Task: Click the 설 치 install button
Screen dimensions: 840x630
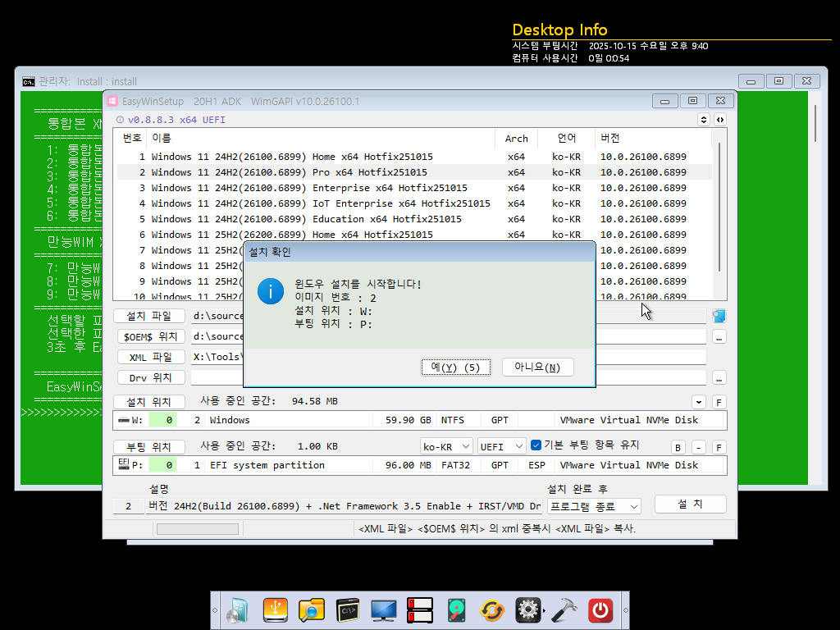Action: [x=690, y=504]
